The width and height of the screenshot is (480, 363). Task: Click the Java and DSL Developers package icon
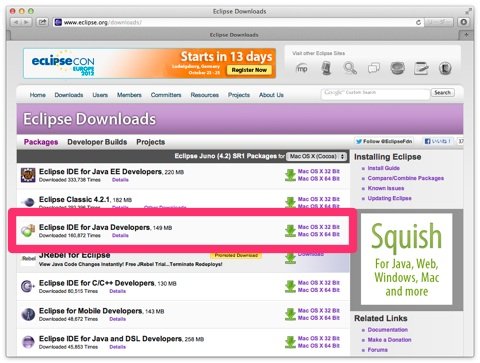(28, 342)
